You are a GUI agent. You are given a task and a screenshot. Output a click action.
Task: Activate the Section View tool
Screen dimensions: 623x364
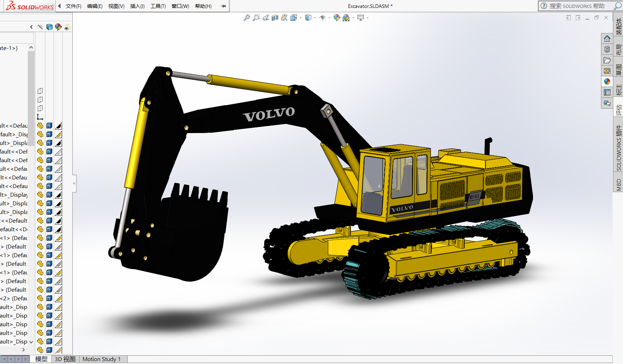click(x=275, y=18)
